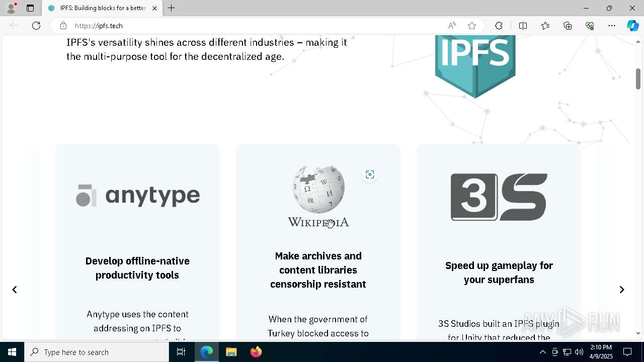
Task: Click the page vertical scrollbar thumb
Action: (638, 79)
